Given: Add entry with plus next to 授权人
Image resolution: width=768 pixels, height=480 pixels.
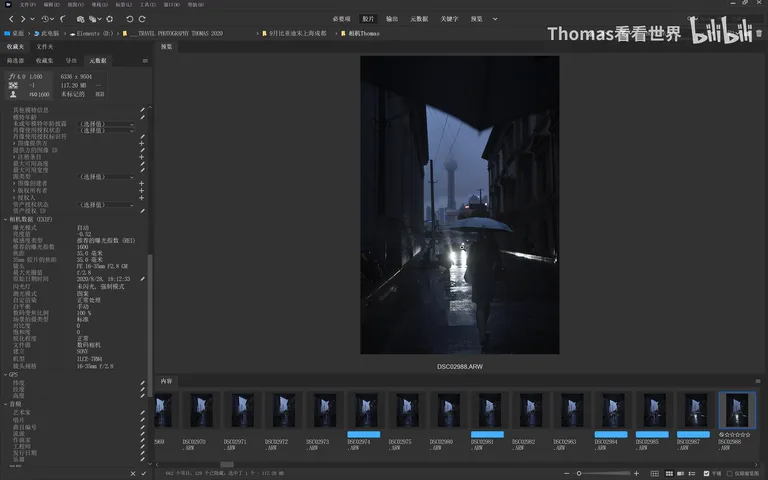Looking at the screenshot, I should 142,198.
